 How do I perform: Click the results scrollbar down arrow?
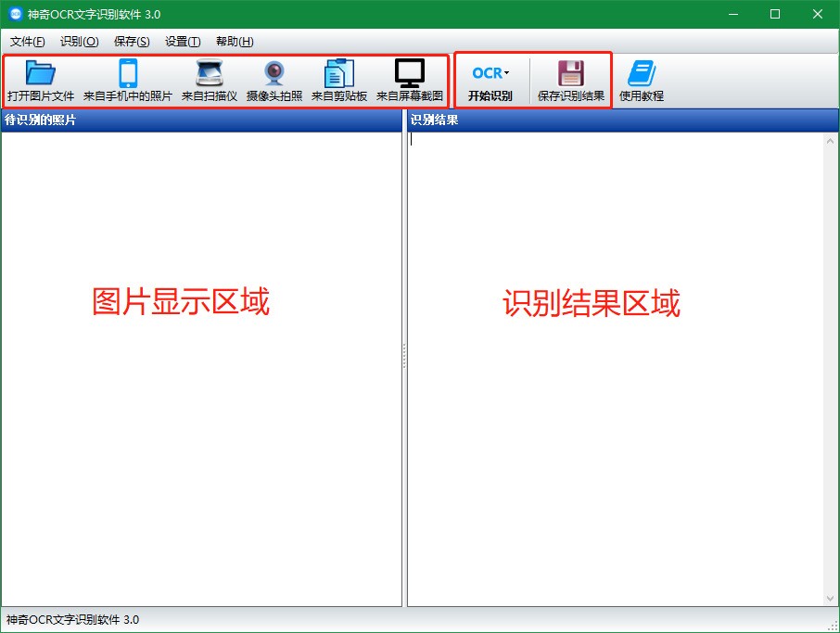pos(831,599)
